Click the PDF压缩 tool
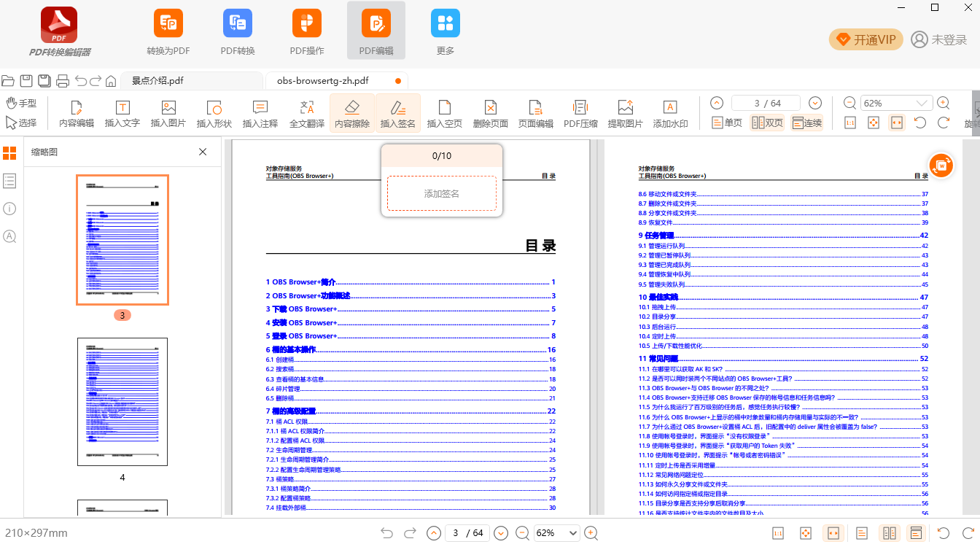Viewport: 980px width, 547px height. coord(581,114)
